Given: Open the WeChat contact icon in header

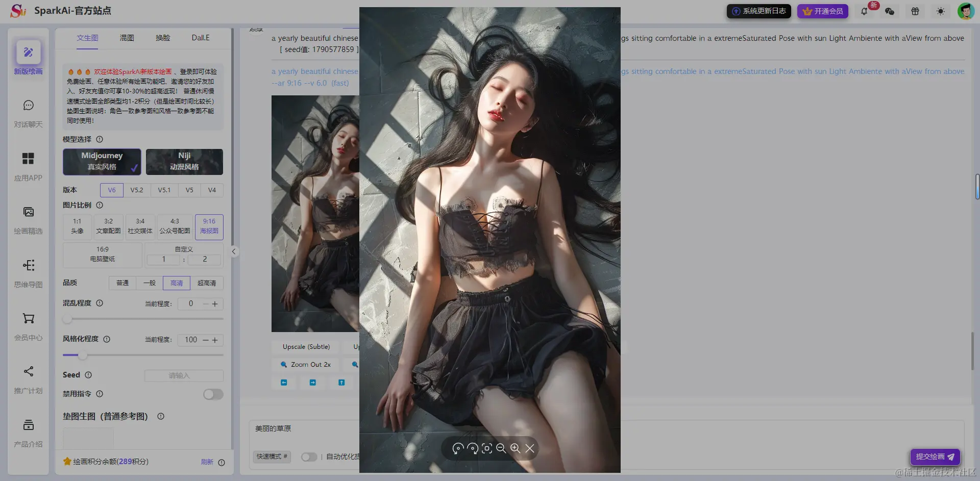Looking at the screenshot, I should (890, 11).
